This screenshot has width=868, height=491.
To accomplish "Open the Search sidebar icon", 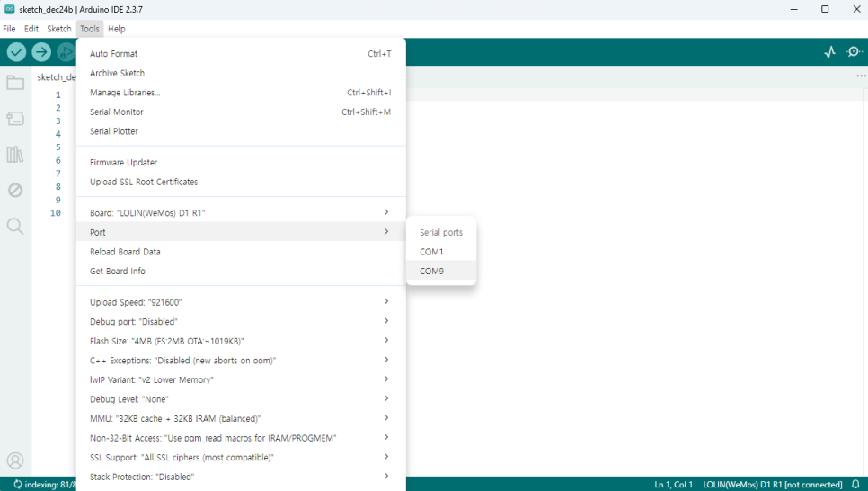I will (x=15, y=226).
